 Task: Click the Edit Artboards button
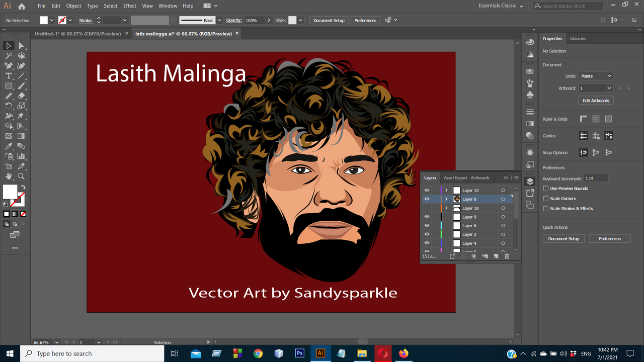point(596,101)
